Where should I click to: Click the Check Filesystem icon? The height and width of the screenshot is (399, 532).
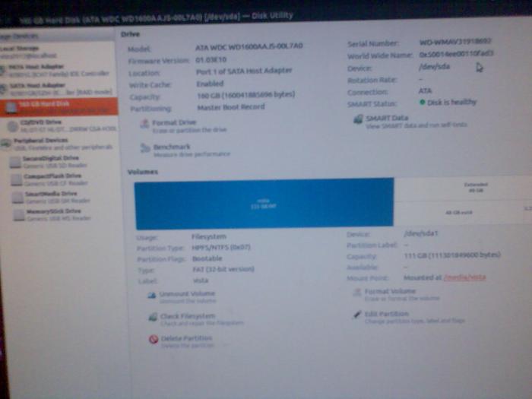point(153,317)
